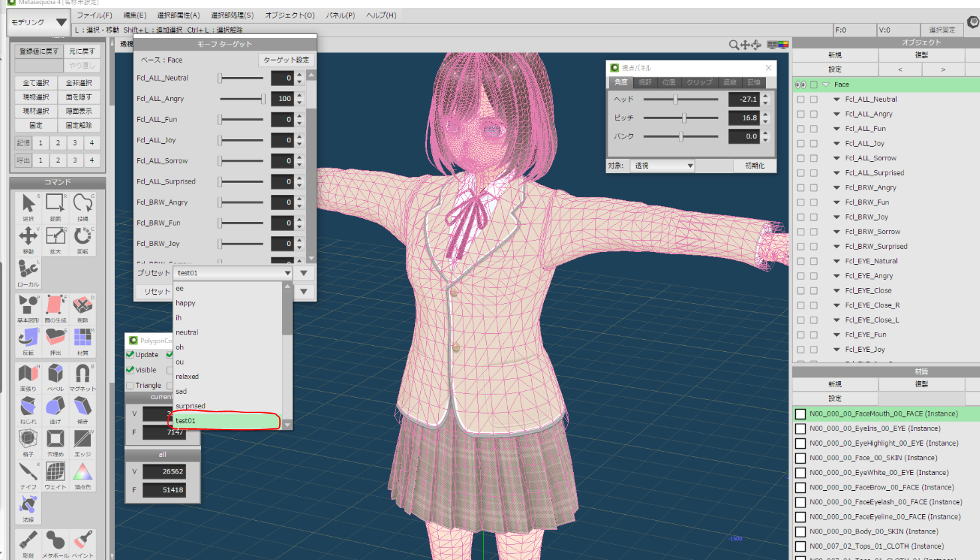Click the 面を隠す hide faces button

click(79, 97)
